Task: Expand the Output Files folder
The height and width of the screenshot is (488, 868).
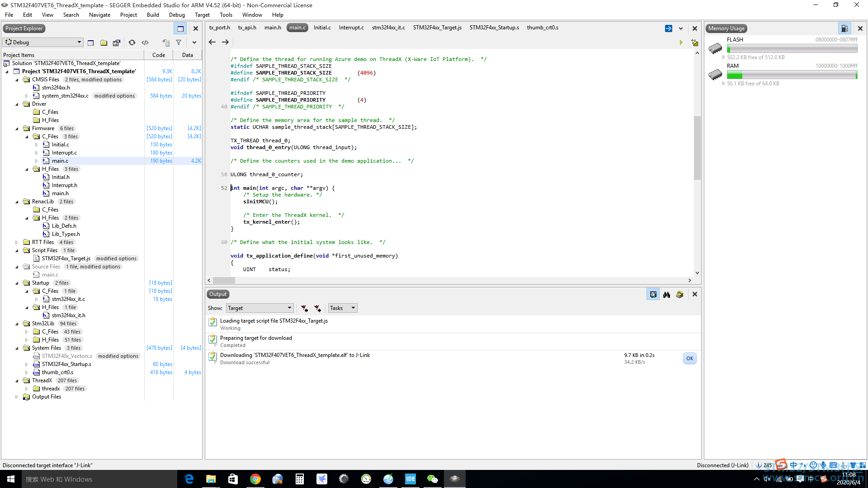Action: click(17, 397)
